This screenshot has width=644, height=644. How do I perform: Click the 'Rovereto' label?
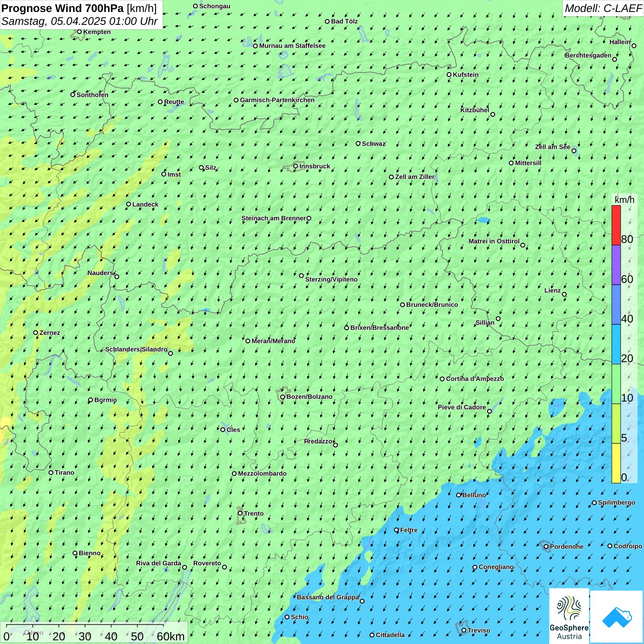(x=207, y=563)
